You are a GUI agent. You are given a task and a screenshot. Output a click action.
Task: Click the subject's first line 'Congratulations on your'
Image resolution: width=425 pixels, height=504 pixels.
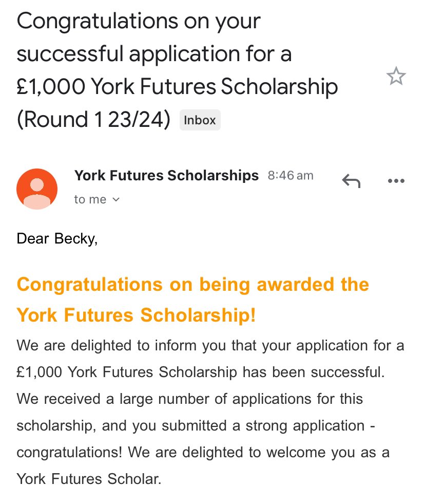pyautogui.click(x=139, y=22)
